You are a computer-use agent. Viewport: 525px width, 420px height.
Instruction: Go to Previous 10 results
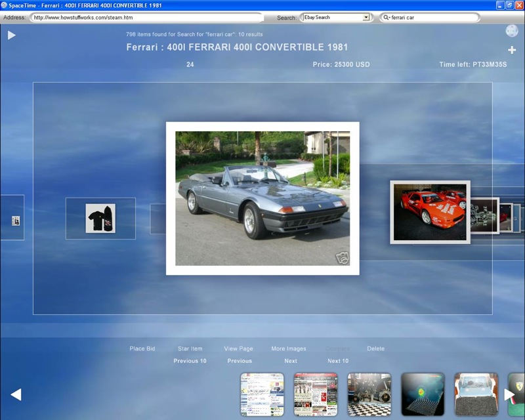click(190, 361)
